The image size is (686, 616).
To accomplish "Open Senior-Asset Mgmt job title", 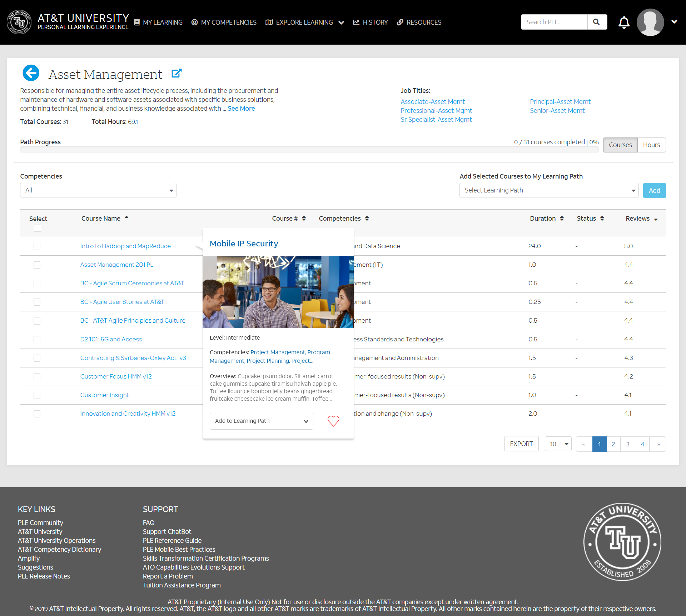I will click(557, 111).
